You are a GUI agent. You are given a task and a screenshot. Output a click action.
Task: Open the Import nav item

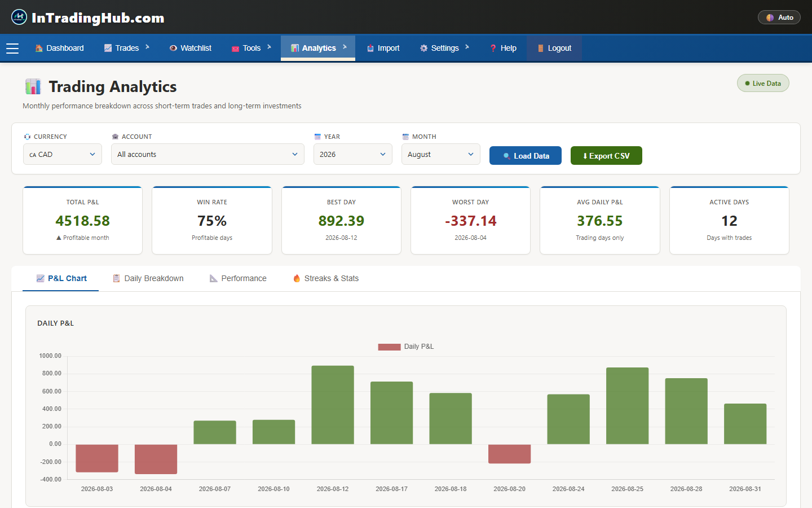(x=383, y=48)
